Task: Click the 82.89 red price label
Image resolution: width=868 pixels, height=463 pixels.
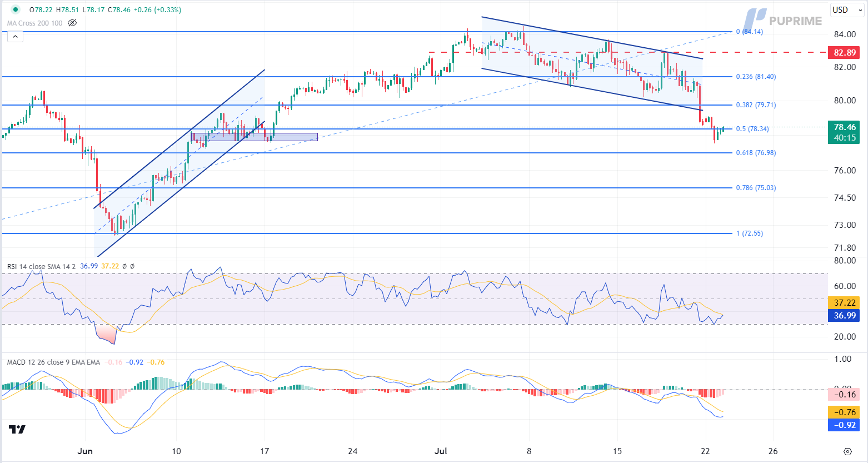Action: [844, 52]
